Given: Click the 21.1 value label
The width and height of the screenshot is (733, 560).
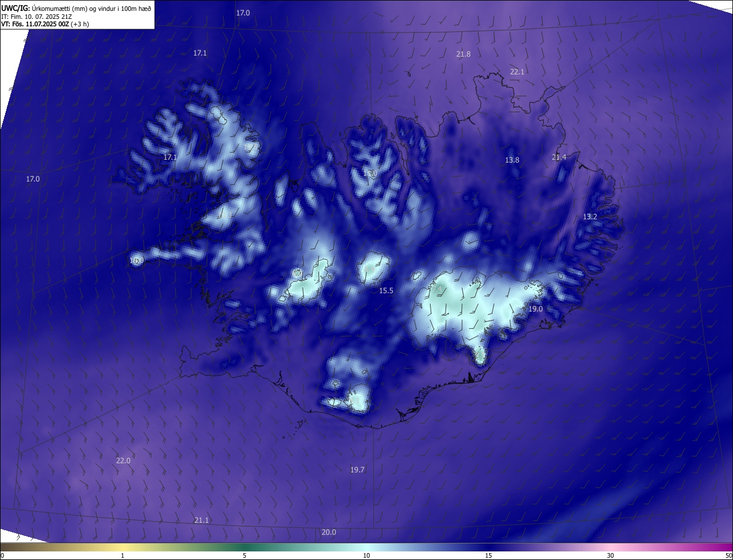Looking at the screenshot, I should (202, 520).
